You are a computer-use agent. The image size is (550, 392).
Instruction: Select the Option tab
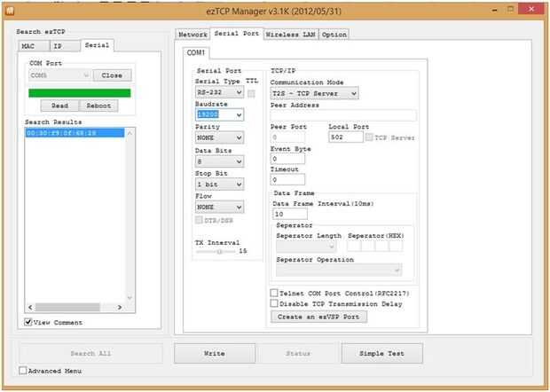coord(334,35)
